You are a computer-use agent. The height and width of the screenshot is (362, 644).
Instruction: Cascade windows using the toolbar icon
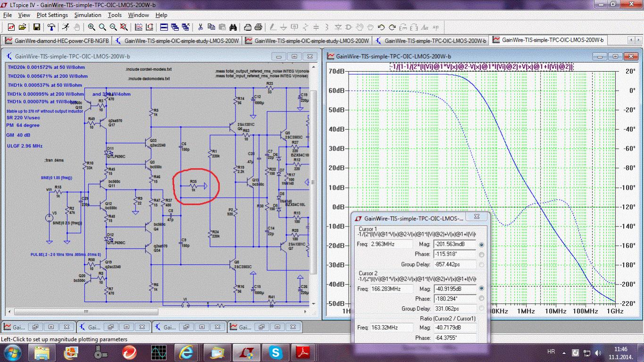pos(175,27)
